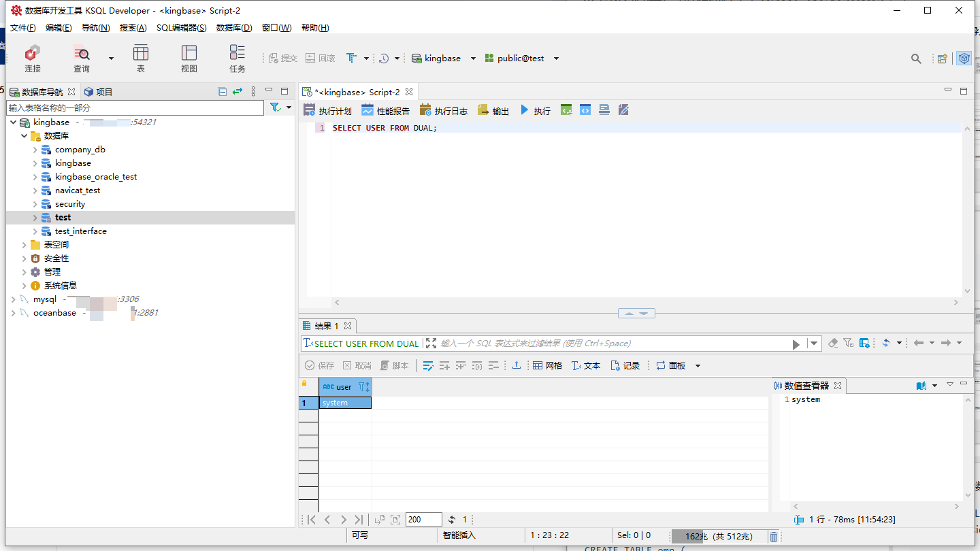Click the apply filter play arrow
This screenshot has width=980, height=551.
[x=796, y=344]
